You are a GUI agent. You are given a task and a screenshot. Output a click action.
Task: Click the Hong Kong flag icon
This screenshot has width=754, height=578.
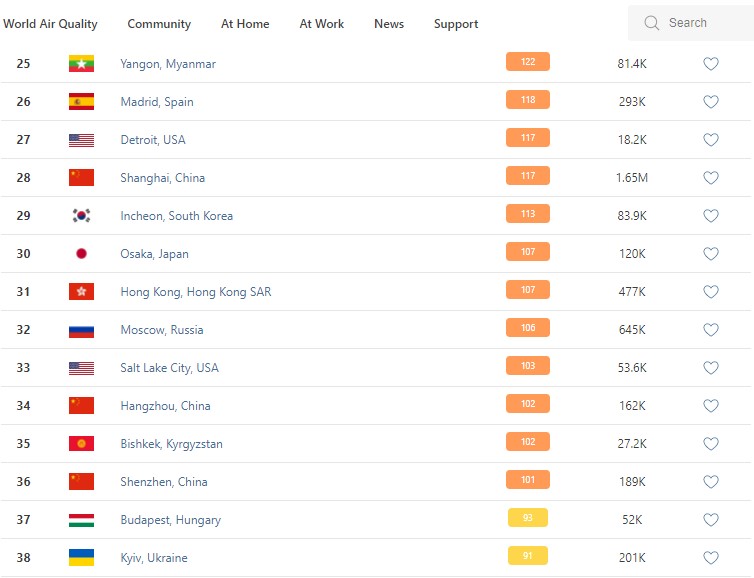(x=81, y=292)
